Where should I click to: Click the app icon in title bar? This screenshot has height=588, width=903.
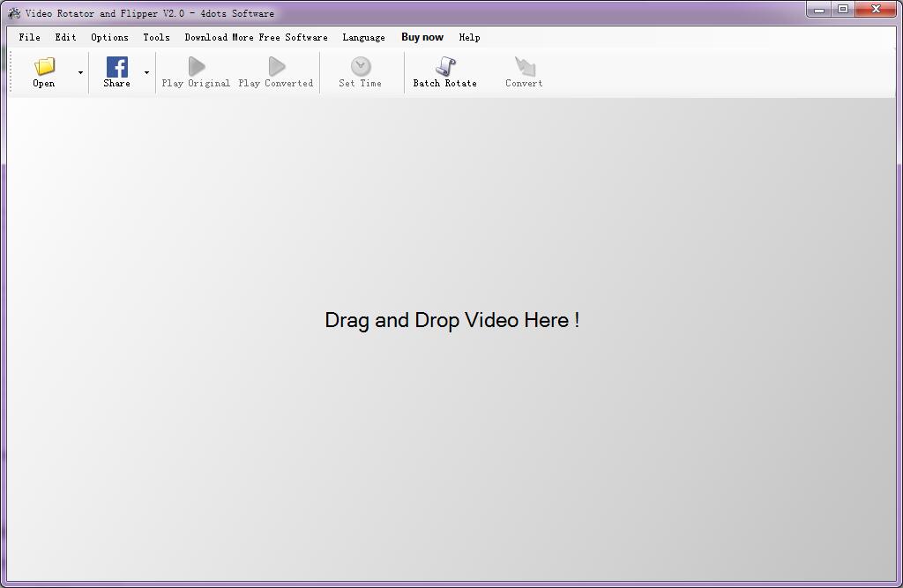pyautogui.click(x=14, y=13)
